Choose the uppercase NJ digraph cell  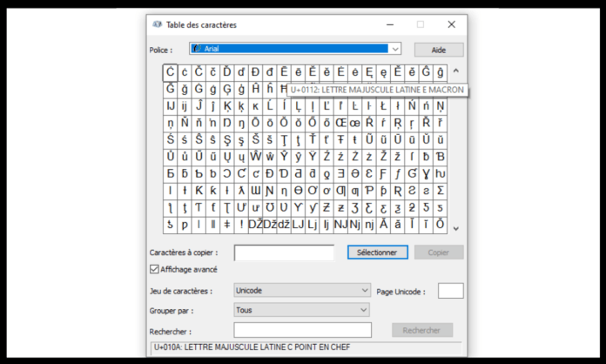[x=341, y=225]
